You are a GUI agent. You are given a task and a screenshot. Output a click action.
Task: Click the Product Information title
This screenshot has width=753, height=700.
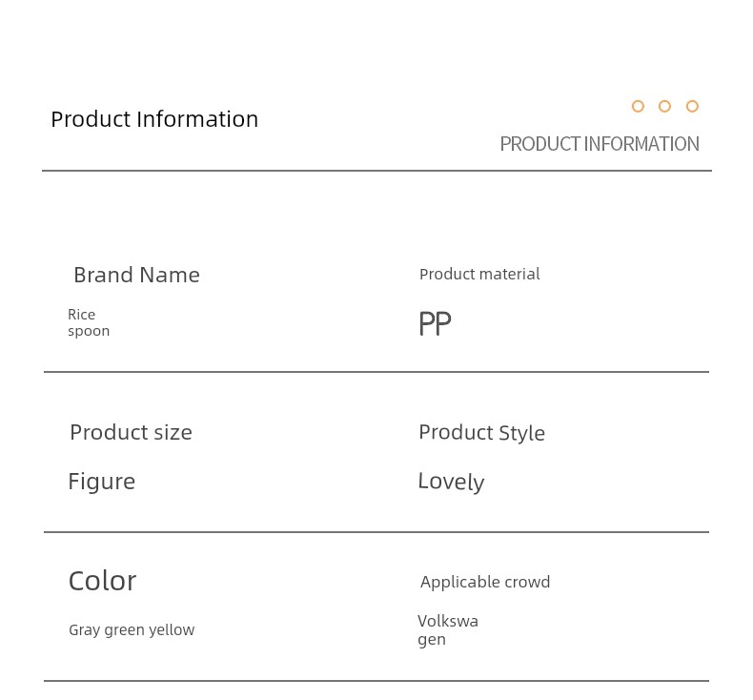[x=154, y=119]
